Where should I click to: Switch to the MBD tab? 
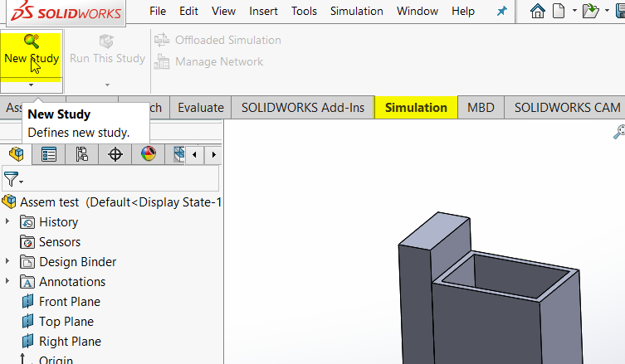coord(481,108)
